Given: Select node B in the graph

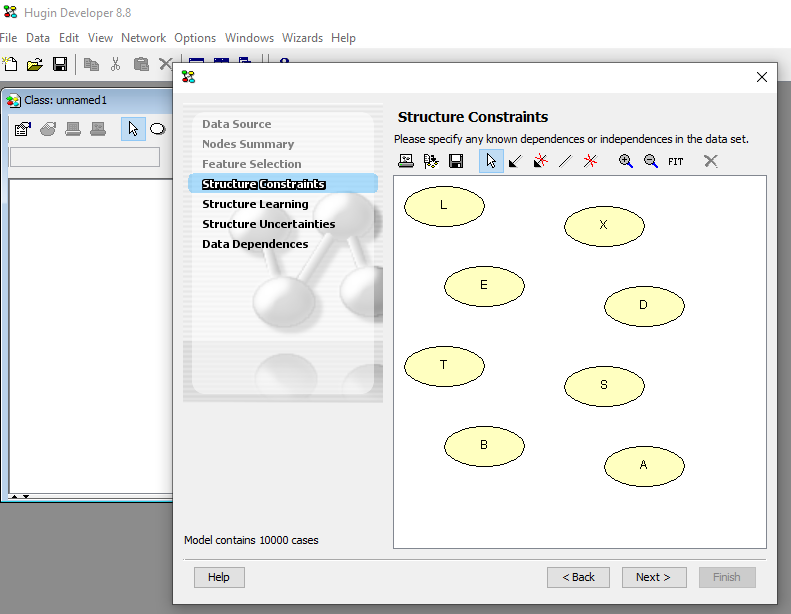Looking at the screenshot, I should pyautogui.click(x=484, y=446).
